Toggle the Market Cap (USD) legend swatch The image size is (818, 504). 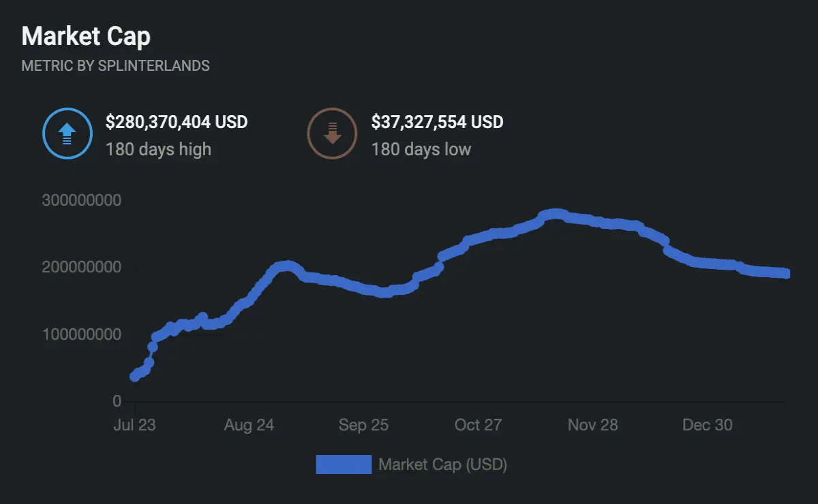point(344,464)
